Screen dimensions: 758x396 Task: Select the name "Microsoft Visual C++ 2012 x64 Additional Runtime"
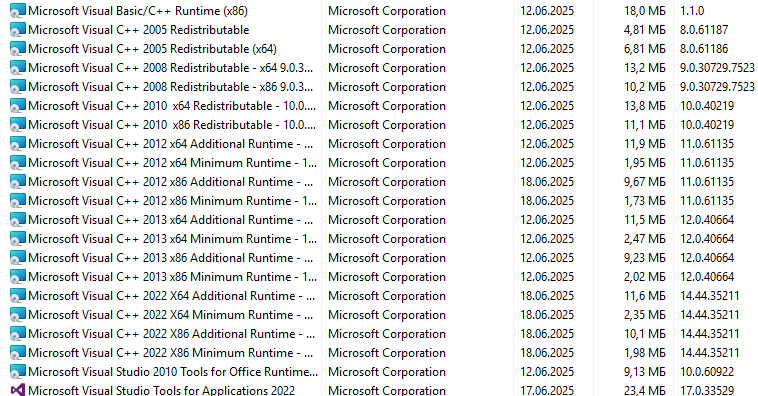click(171, 144)
